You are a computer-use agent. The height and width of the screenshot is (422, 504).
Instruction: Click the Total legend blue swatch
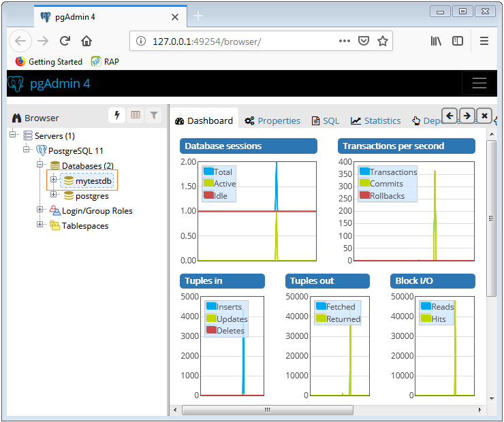[x=208, y=171]
